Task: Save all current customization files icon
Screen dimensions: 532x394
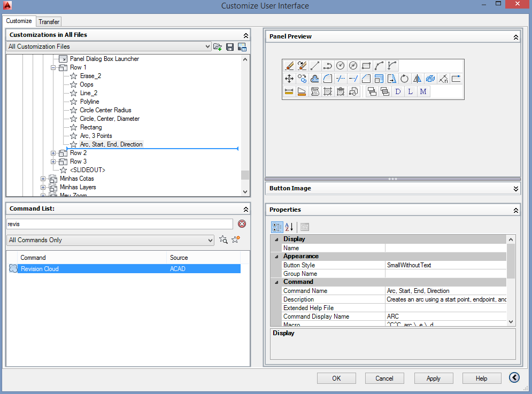Action: tap(230, 47)
